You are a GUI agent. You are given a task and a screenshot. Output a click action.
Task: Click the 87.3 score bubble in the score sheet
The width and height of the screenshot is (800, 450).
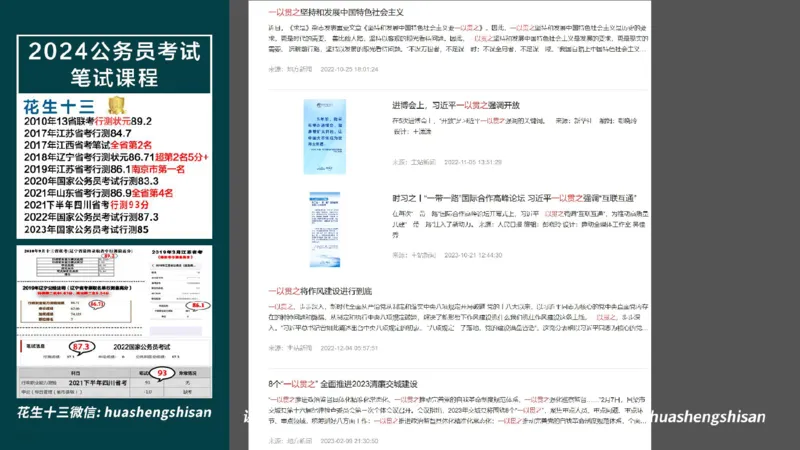click(81, 347)
